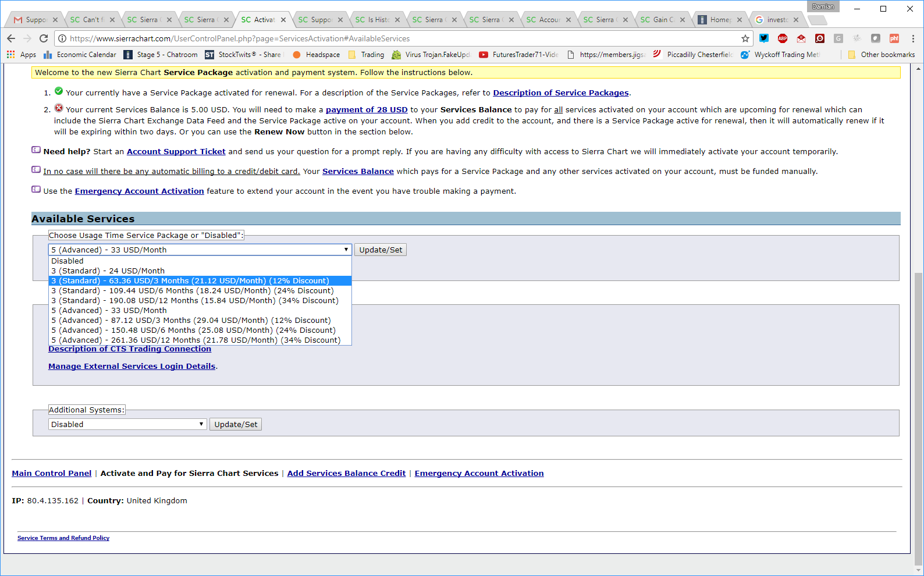
Task: Open the Description of Service Packages link
Action: click(x=561, y=93)
